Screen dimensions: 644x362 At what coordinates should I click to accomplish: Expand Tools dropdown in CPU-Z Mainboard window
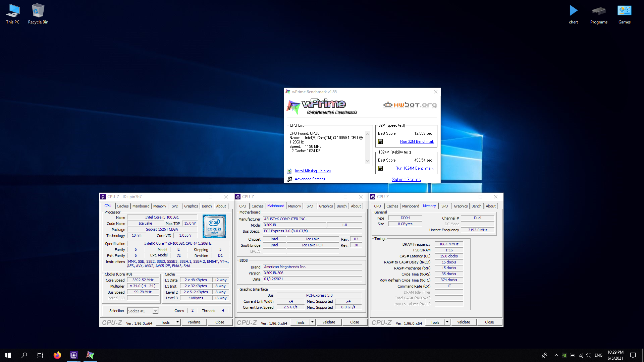[313, 322]
